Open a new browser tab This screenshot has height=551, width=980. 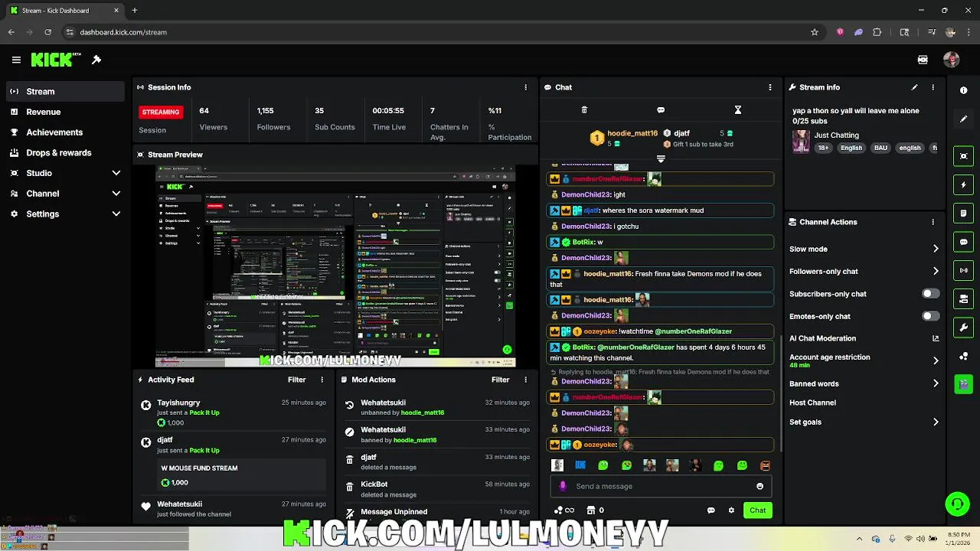134,11
